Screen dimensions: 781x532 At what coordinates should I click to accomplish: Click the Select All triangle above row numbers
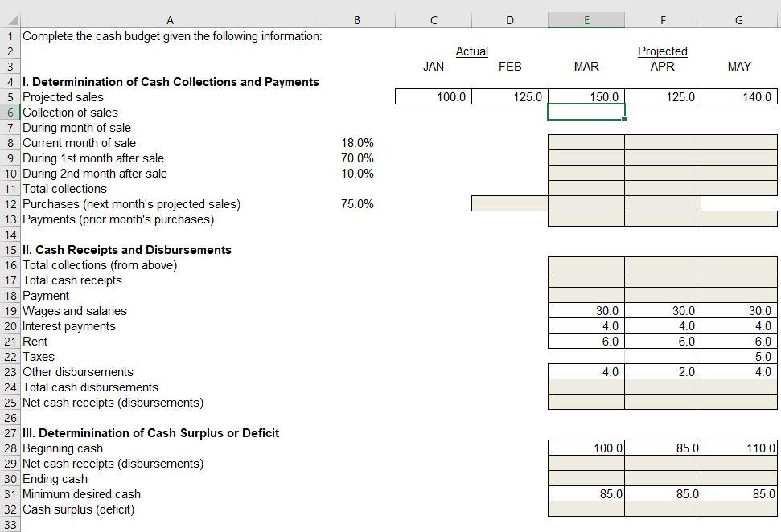10,19
